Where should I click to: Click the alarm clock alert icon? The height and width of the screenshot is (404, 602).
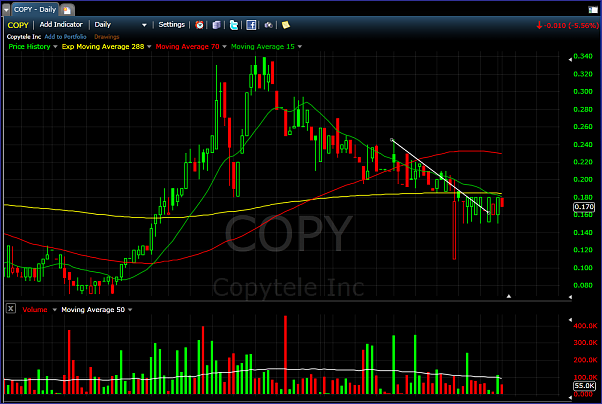pos(199,25)
